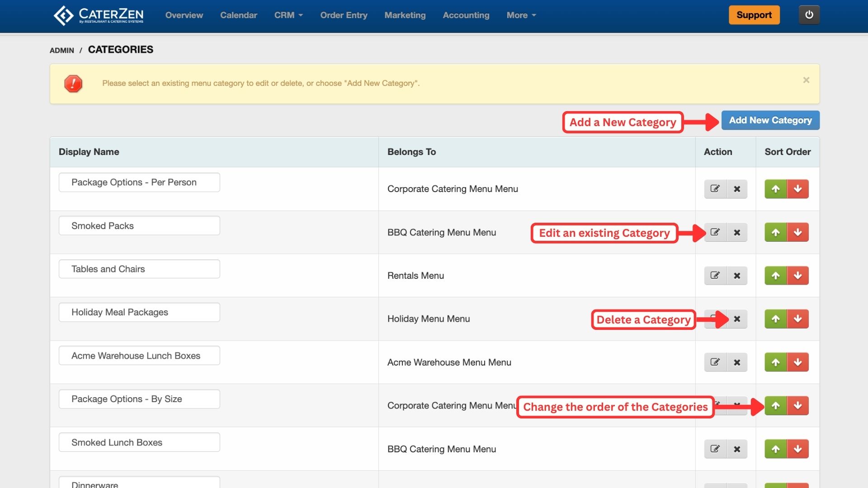The image size is (868, 488).
Task: Click the ADMIN breadcrumb link
Action: (62, 50)
